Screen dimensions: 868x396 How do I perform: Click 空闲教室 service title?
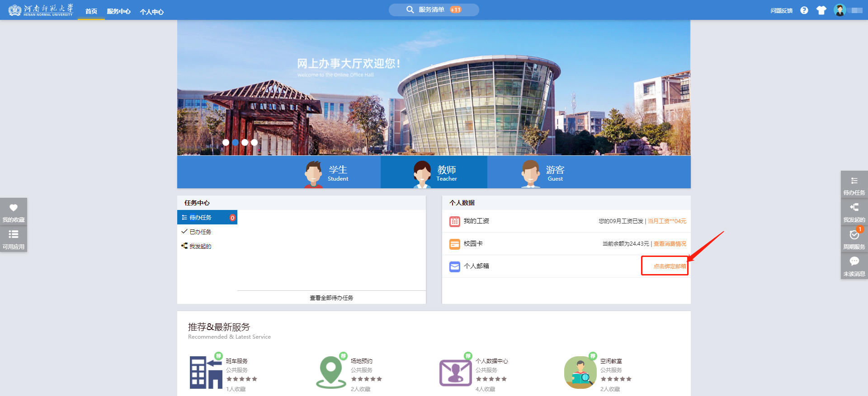pyautogui.click(x=611, y=361)
